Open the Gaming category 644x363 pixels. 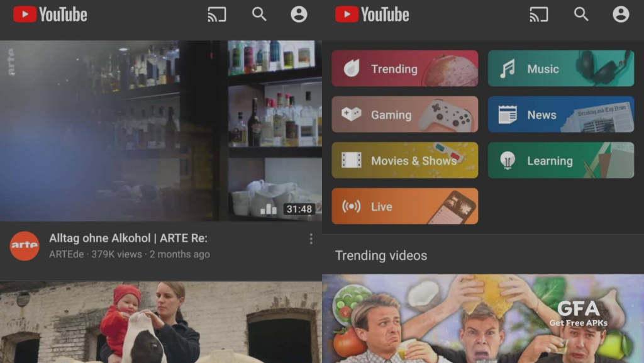tap(405, 114)
